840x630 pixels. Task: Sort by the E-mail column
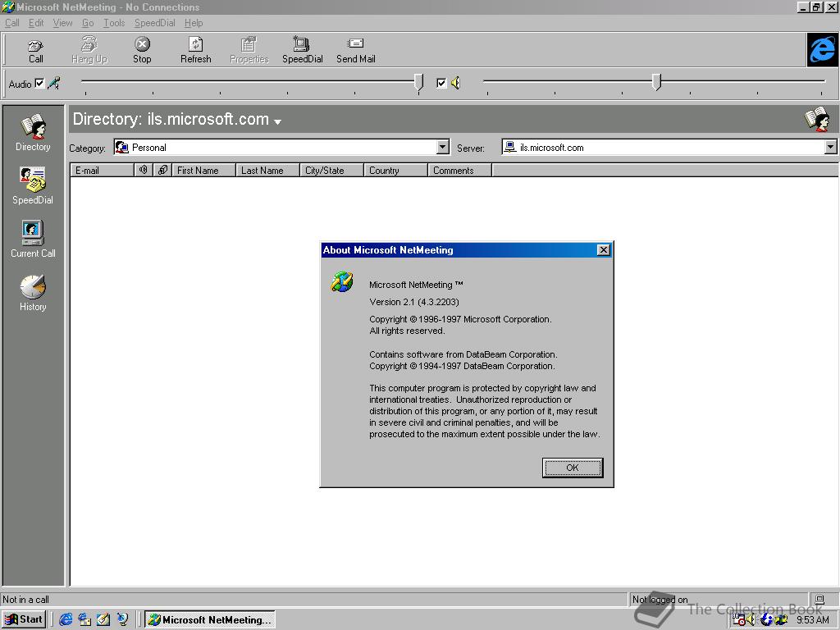102,171
